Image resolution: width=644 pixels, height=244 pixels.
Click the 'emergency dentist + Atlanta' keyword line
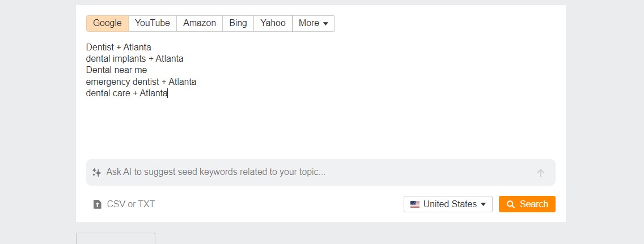click(x=141, y=82)
